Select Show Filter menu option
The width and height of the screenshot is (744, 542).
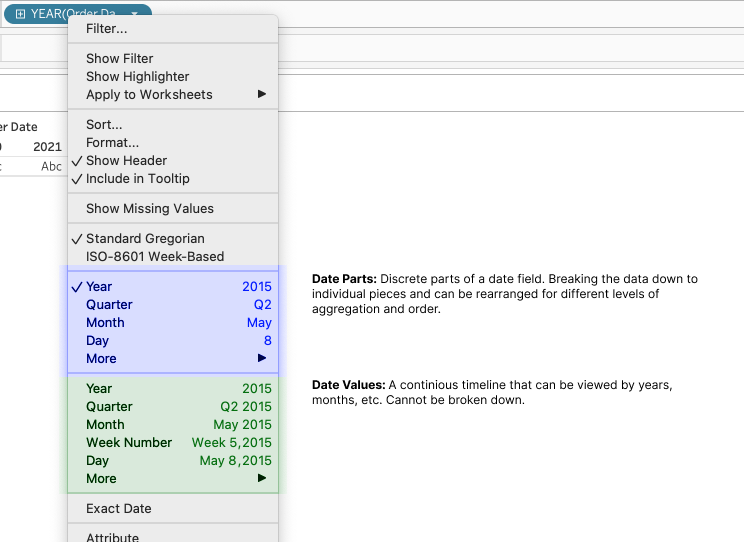point(120,58)
